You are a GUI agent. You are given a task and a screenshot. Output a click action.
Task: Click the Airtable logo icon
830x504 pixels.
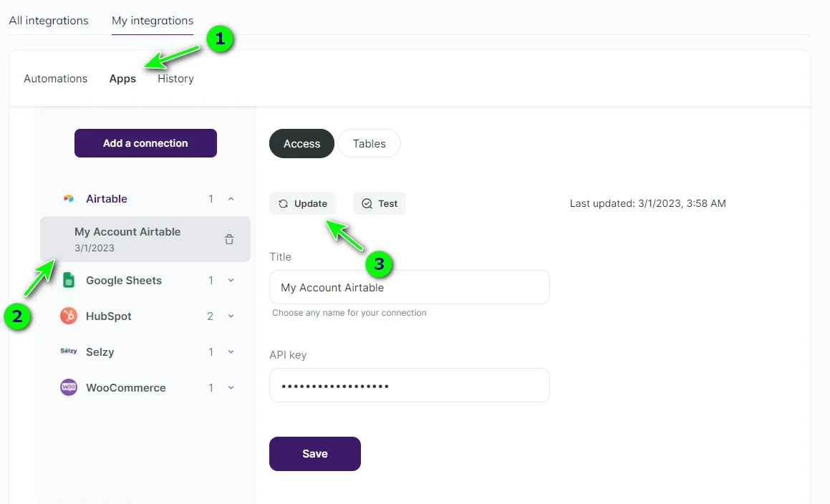(68, 198)
